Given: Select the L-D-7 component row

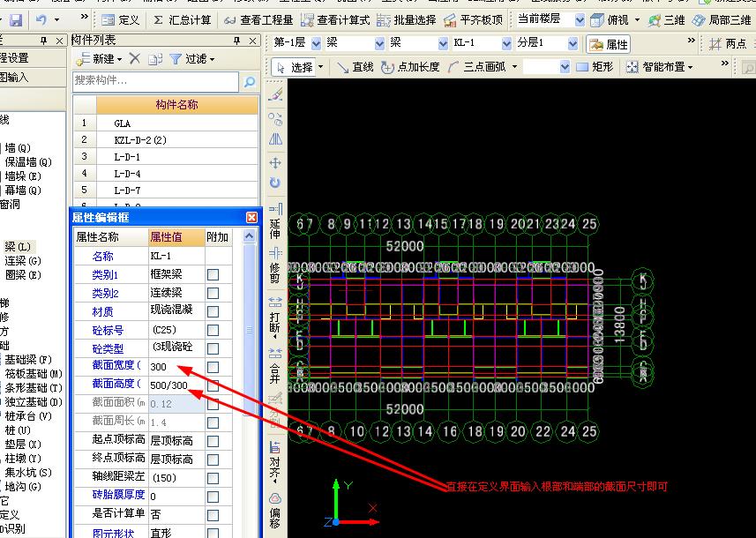Looking at the screenshot, I should [x=166, y=190].
